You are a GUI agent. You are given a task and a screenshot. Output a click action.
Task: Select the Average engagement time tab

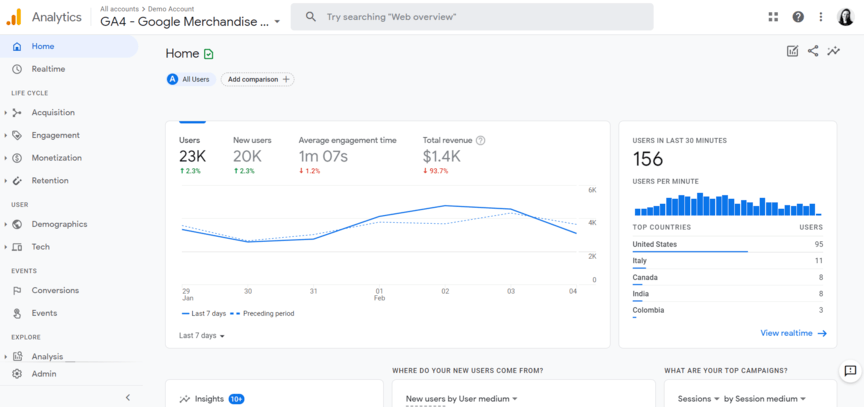348,156
